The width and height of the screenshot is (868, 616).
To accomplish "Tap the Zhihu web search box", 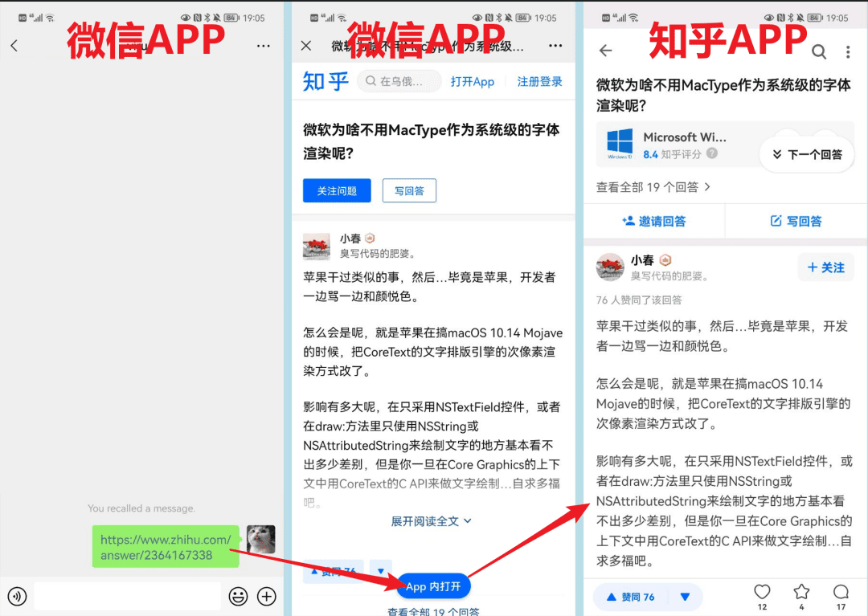I will pos(399,81).
